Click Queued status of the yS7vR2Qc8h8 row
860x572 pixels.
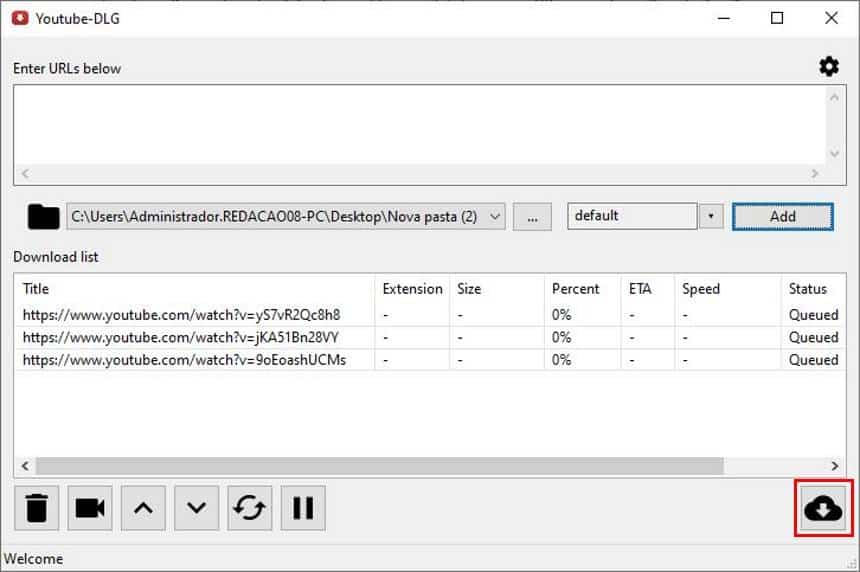click(x=813, y=315)
